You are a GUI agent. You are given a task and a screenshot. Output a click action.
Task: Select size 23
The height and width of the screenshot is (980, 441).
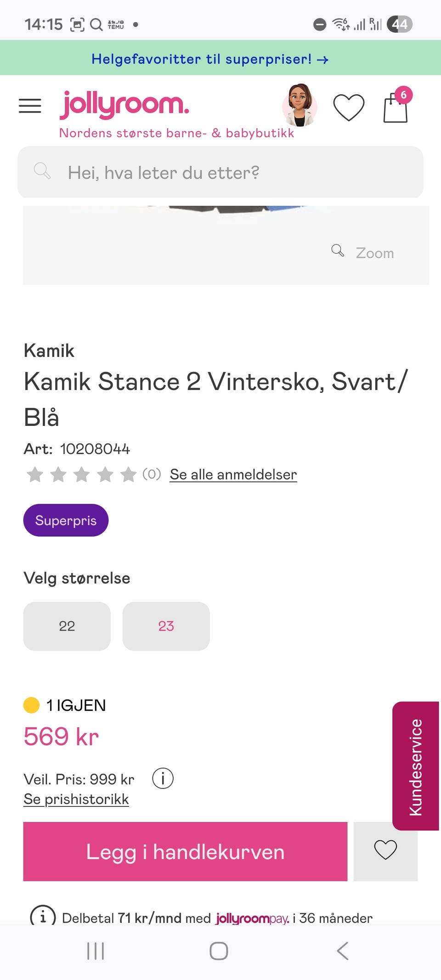(166, 626)
